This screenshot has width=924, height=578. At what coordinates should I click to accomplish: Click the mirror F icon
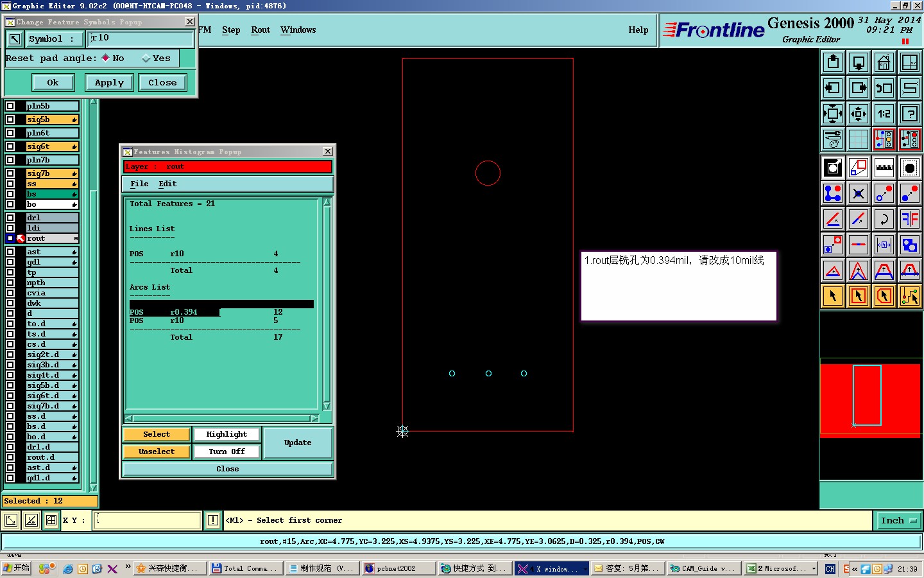pos(910,219)
